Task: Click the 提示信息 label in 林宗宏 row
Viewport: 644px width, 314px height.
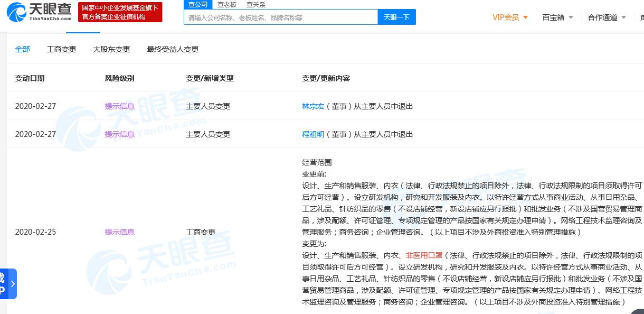Action: (x=120, y=106)
